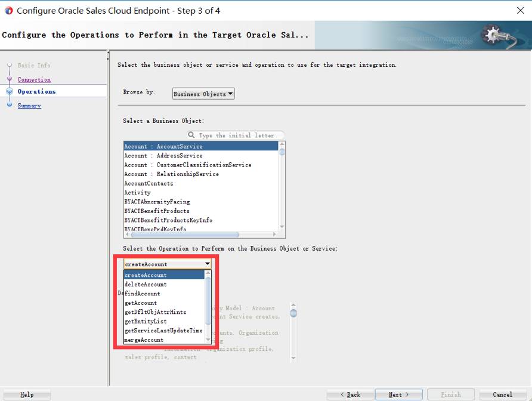This screenshot has height=401, width=532.
Task: Choose getDfltObjAttrHints from operation list
Action: pos(164,312)
